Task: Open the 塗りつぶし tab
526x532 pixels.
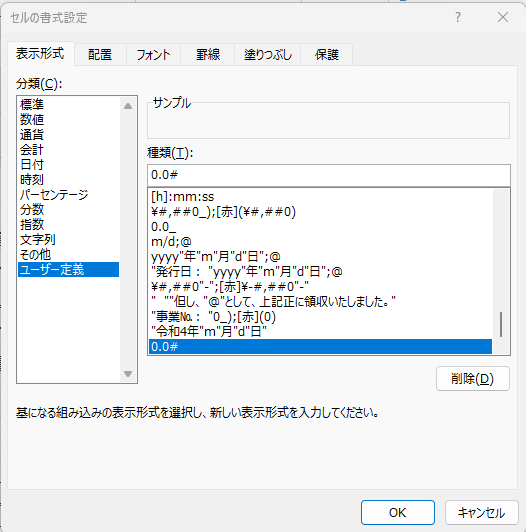Action: (x=267, y=54)
